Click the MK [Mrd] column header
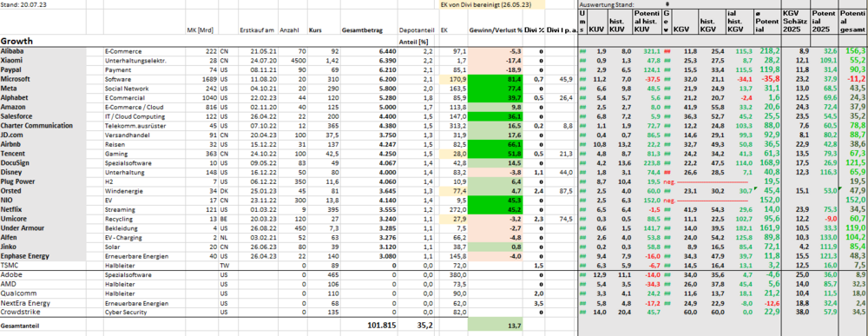The width and height of the screenshot is (868, 336). tap(202, 30)
